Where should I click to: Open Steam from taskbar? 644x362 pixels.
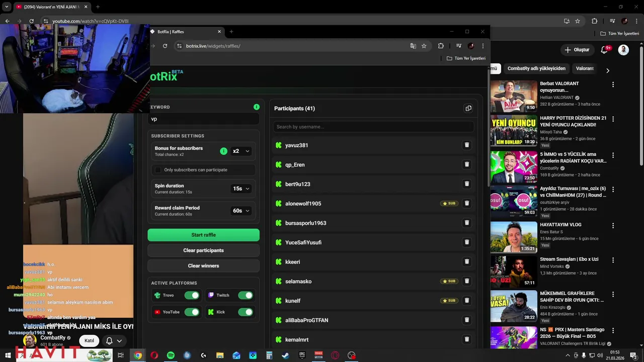[285, 355]
